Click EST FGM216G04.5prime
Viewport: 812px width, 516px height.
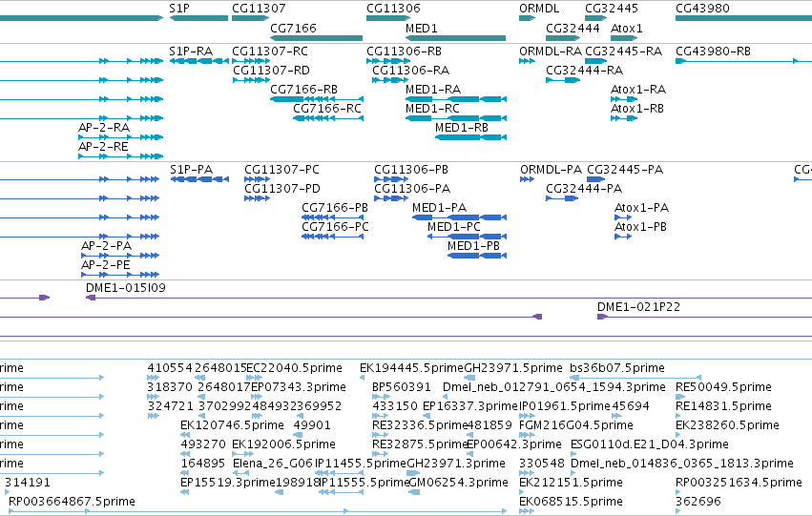click(x=576, y=426)
